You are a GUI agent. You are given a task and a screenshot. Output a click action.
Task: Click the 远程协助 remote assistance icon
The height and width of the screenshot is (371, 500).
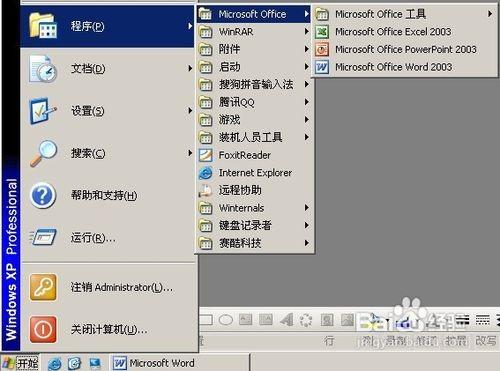206,190
